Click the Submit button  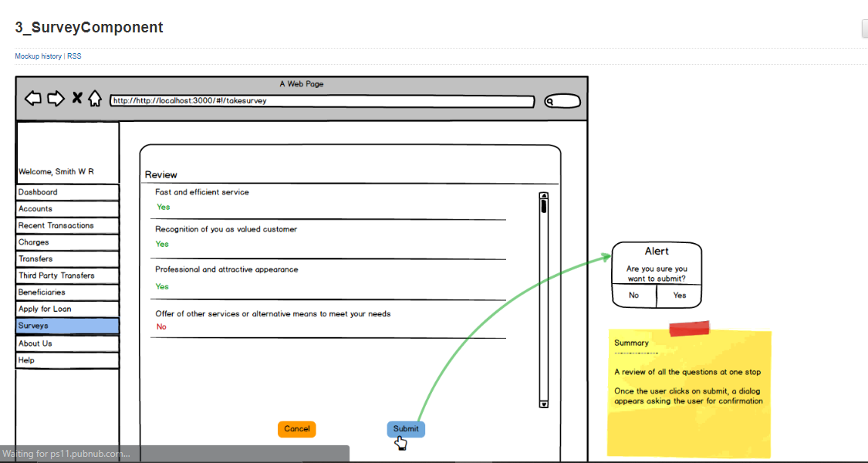[406, 429]
